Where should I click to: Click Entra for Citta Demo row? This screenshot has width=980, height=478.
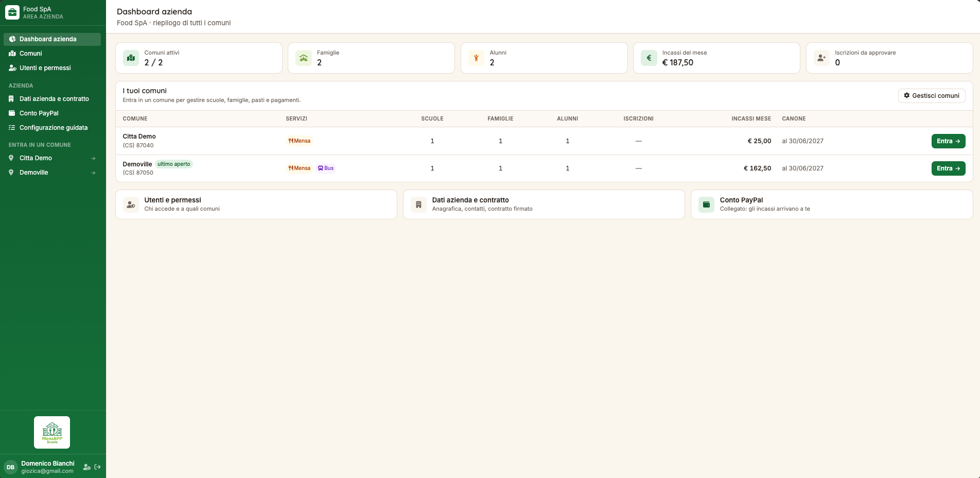click(948, 141)
